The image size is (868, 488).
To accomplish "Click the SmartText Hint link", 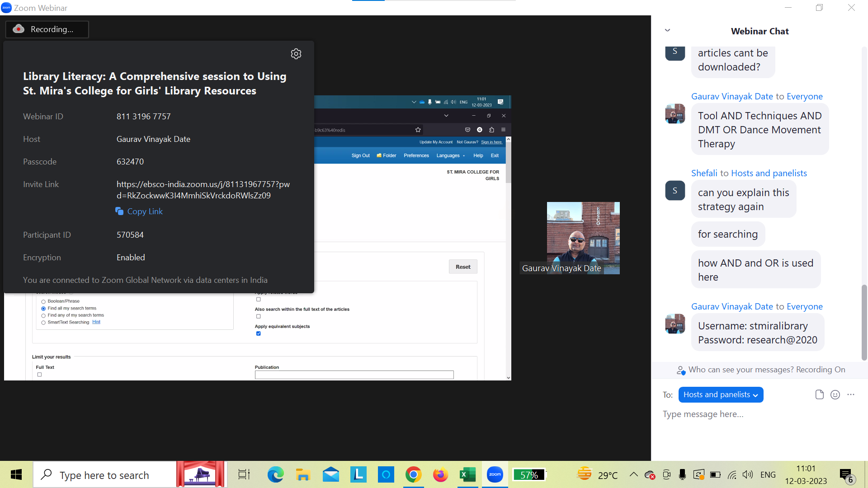I will click(x=96, y=322).
